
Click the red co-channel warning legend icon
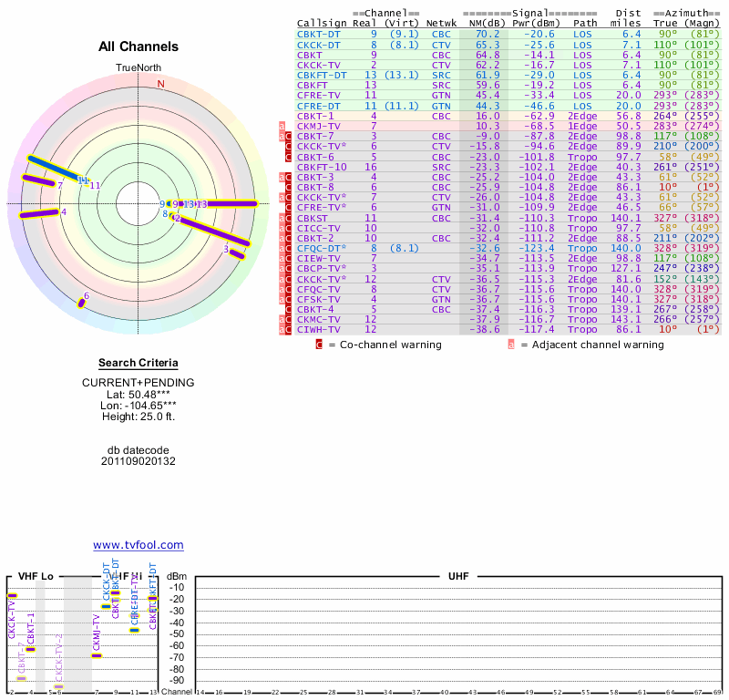click(319, 345)
